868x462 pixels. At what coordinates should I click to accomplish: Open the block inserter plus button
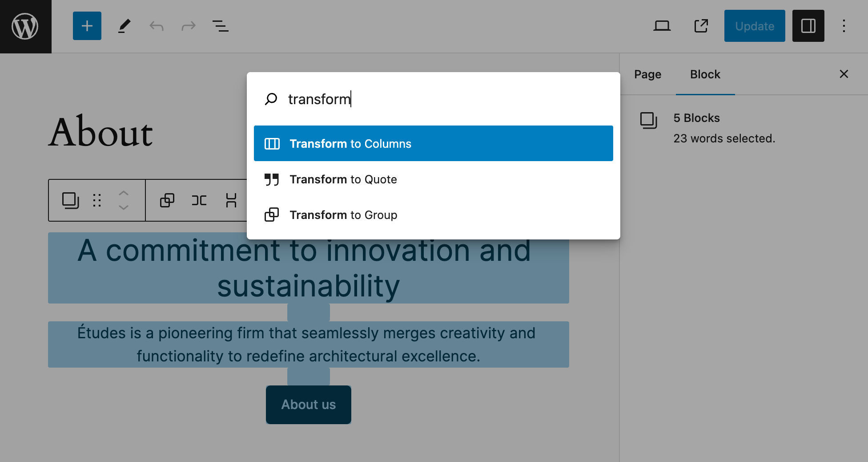point(87,26)
